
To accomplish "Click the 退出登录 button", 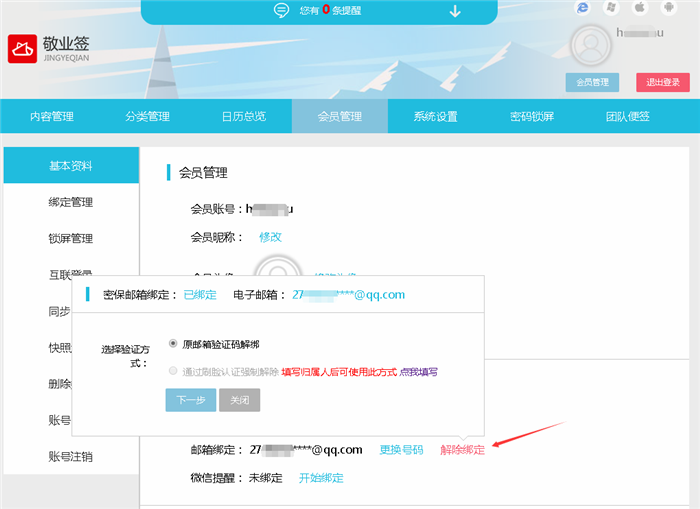I will (662, 83).
